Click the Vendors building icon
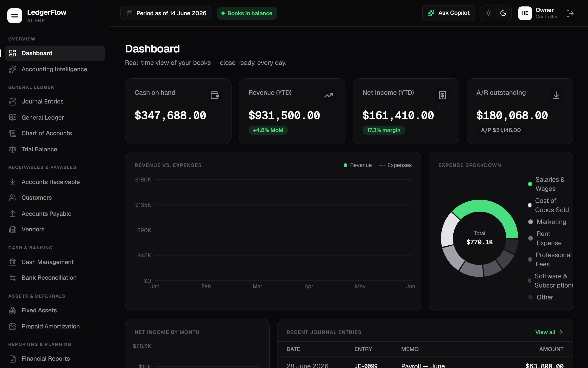The height and width of the screenshot is (368, 588). (x=13, y=229)
